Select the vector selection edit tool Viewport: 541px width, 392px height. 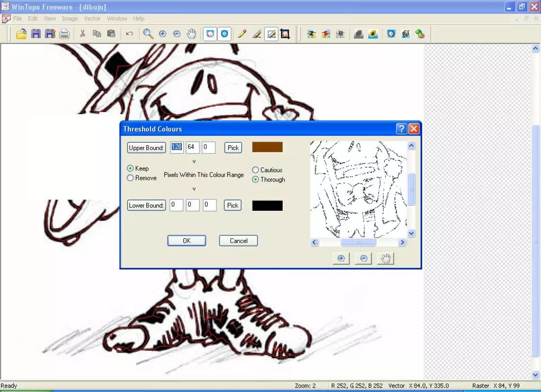click(x=271, y=34)
